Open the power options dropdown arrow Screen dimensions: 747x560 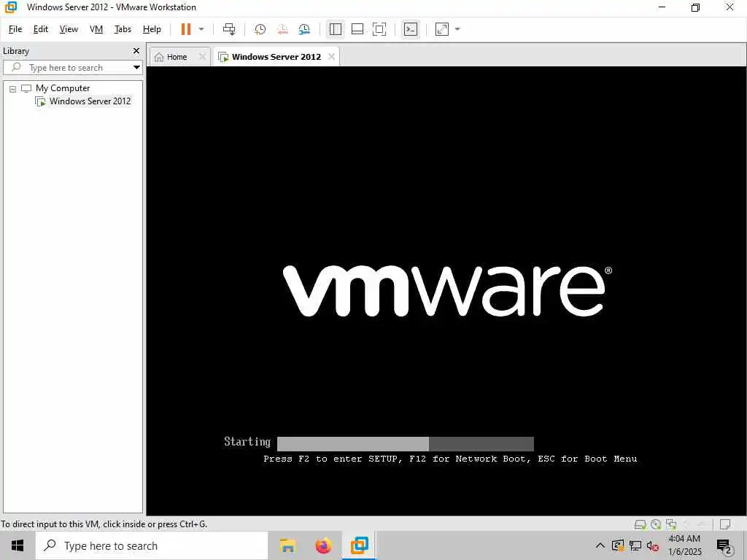[201, 29]
